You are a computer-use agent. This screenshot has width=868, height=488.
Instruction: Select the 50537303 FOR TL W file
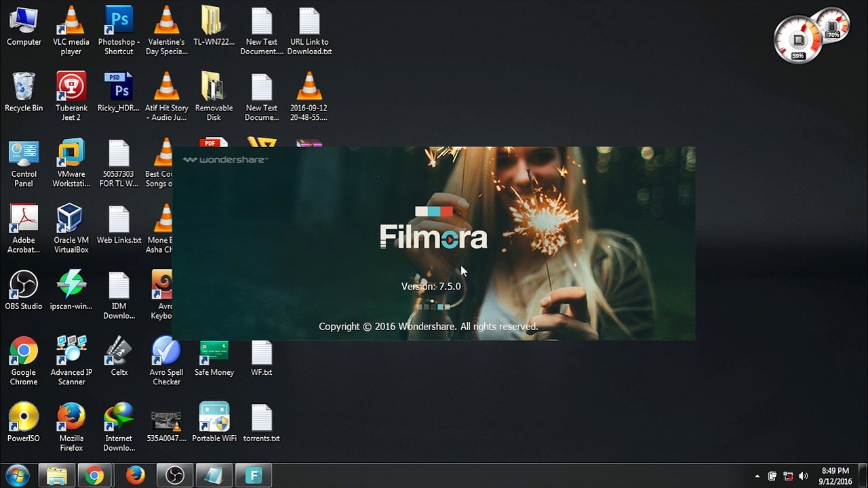pyautogui.click(x=119, y=163)
